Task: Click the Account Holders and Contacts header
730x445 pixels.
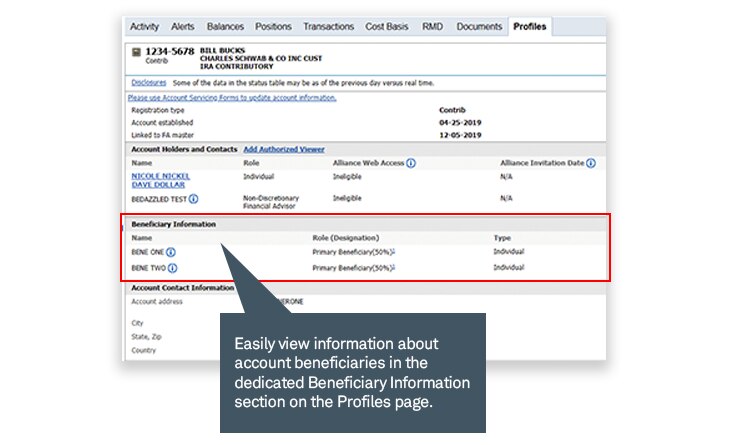Action: coord(184,149)
